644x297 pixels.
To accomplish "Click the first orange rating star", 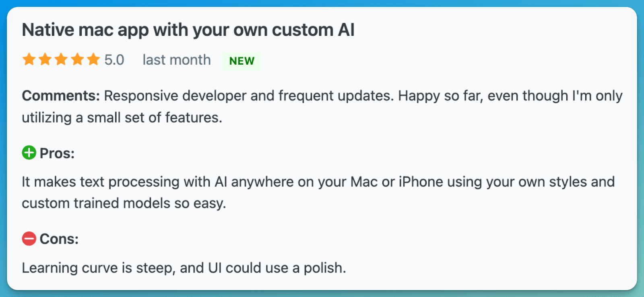I will pyautogui.click(x=29, y=59).
